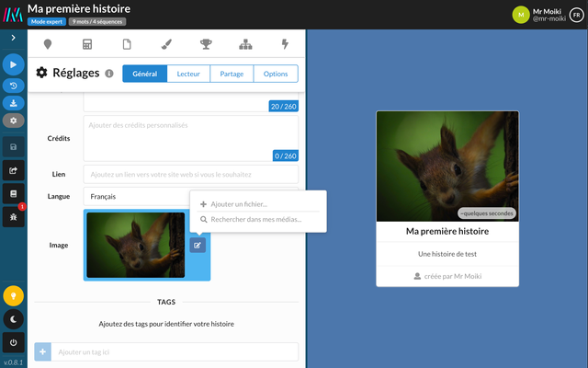The width and height of the screenshot is (588, 368).
Task: Click the 'Une histoire de test' card text
Action: pyautogui.click(x=447, y=254)
